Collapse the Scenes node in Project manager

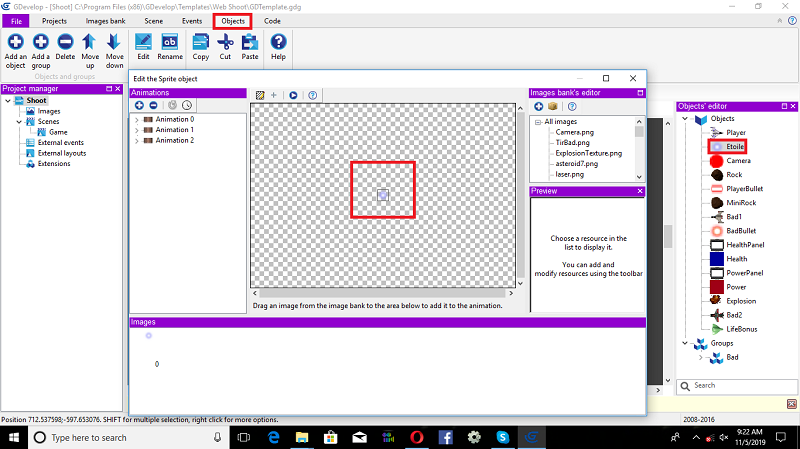19,122
